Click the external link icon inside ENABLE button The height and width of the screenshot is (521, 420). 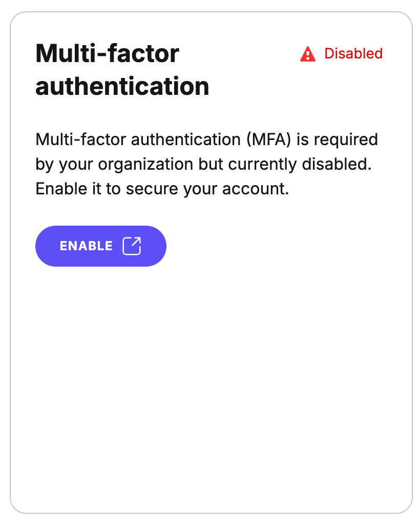pos(133,246)
